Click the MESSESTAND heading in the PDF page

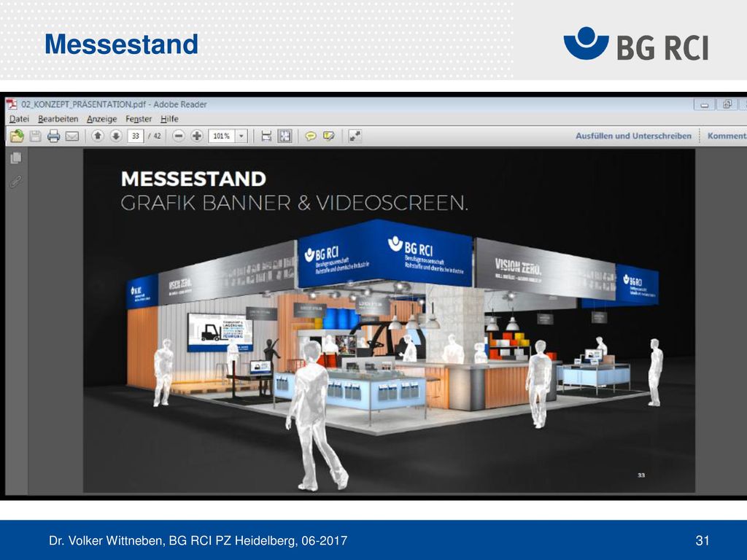(193, 179)
